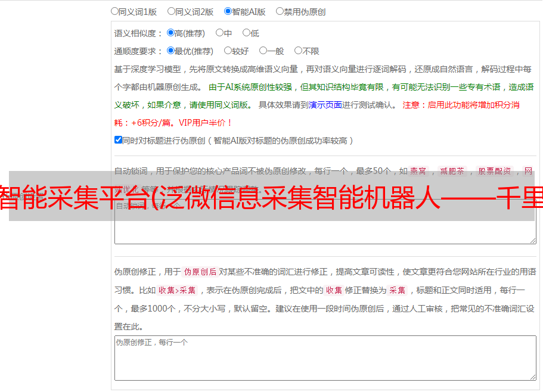Click the text 基于深度学习模型

[148, 69]
